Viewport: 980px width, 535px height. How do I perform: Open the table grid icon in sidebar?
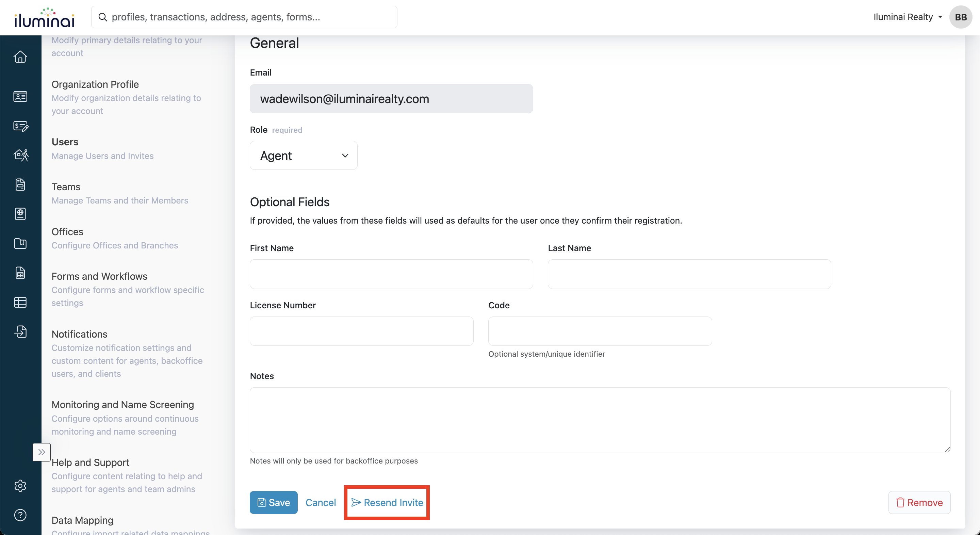[x=20, y=302]
